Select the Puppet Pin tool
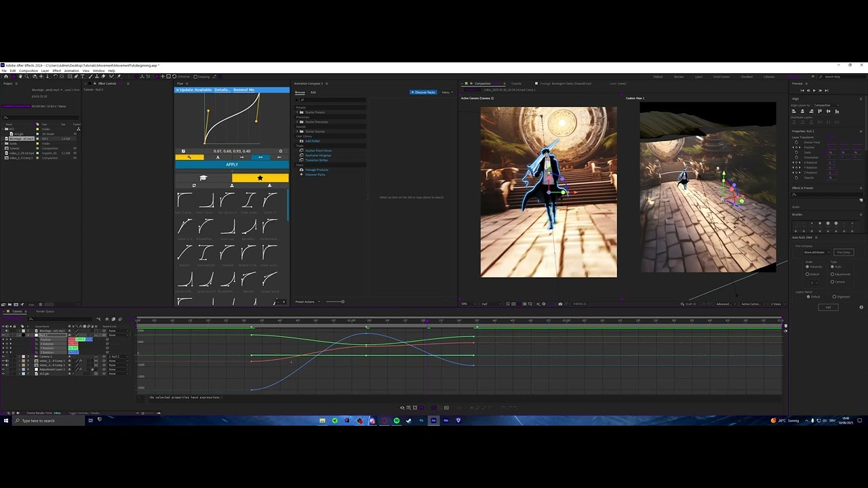Screen dimensions: 868x488 [119, 77]
